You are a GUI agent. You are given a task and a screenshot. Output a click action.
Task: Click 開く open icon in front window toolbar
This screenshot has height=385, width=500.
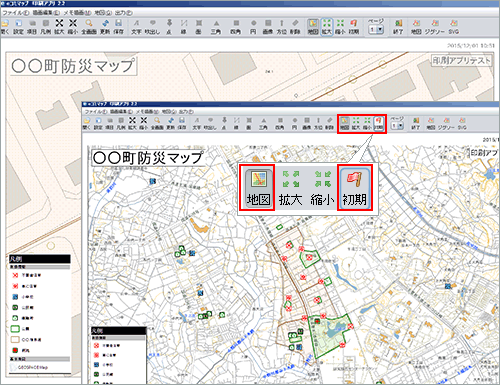(x=87, y=123)
